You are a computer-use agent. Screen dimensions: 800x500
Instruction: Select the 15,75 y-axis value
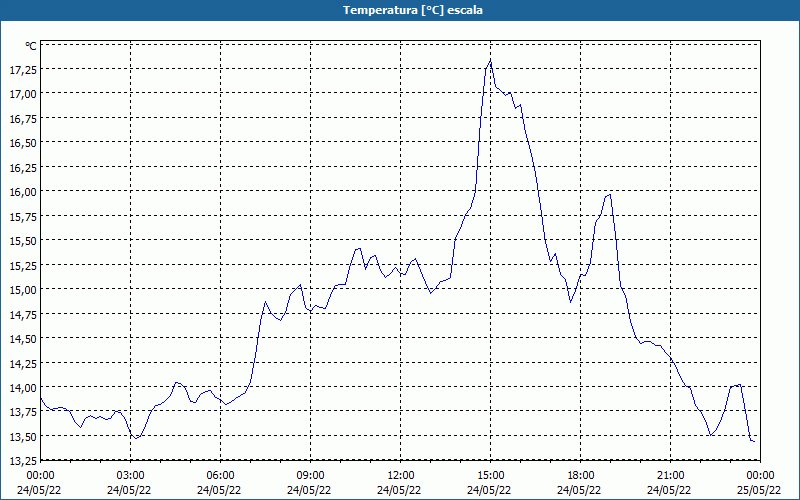coord(23,216)
